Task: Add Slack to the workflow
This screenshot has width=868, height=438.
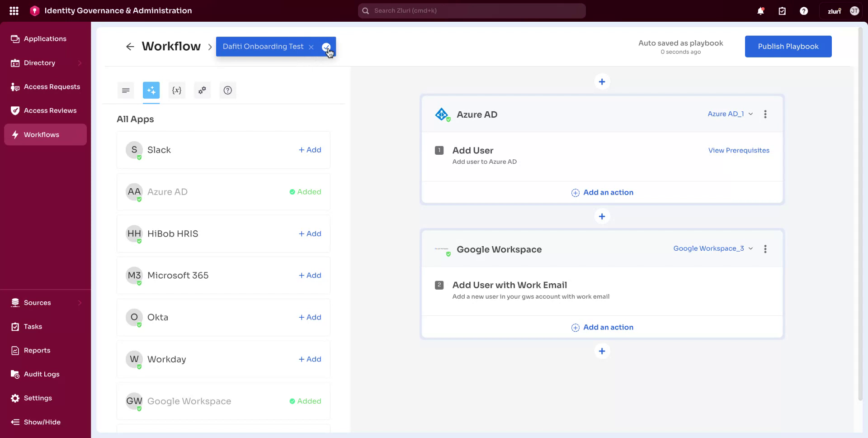Action: 310,150
